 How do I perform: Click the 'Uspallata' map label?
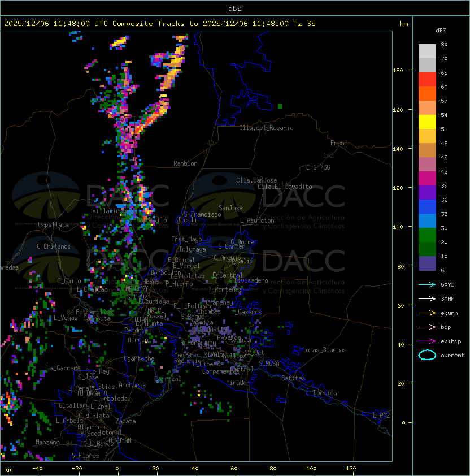[53, 225]
